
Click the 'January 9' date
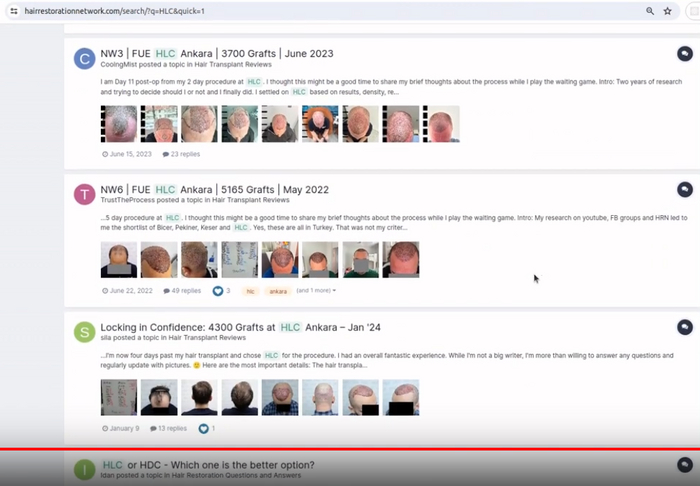point(121,428)
